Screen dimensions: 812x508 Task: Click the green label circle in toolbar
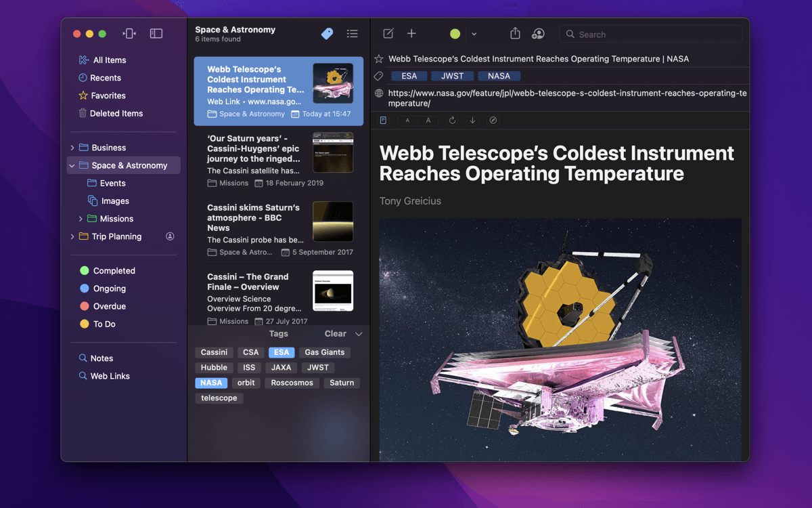(x=455, y=34)
